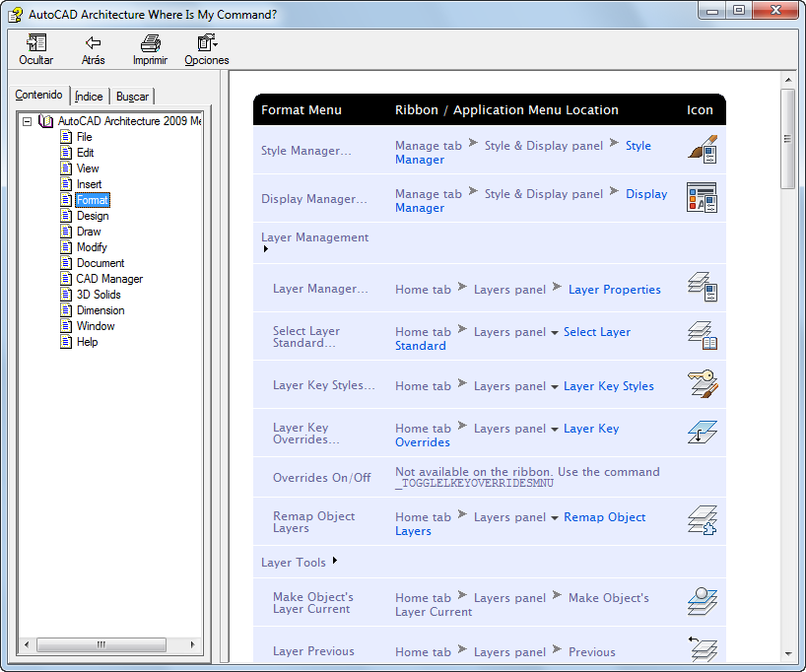
Task: Select the 3D Solids topic in the tree
Action: [x=99, y=295]
